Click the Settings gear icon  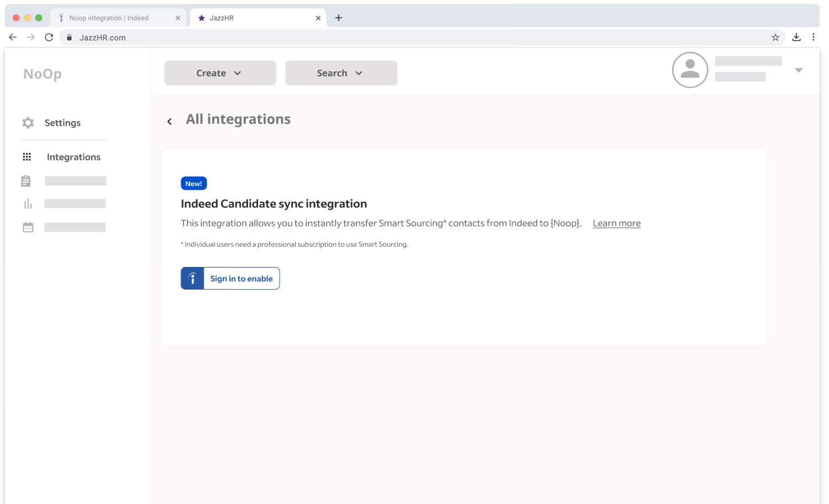click(x=28, y=123)
